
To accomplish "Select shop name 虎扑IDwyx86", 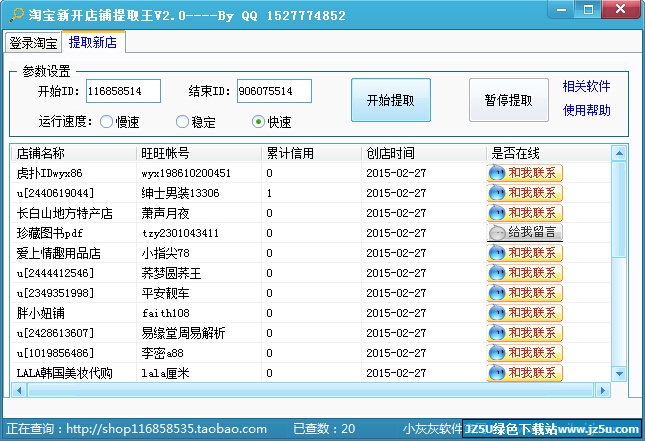I will 49,173.
